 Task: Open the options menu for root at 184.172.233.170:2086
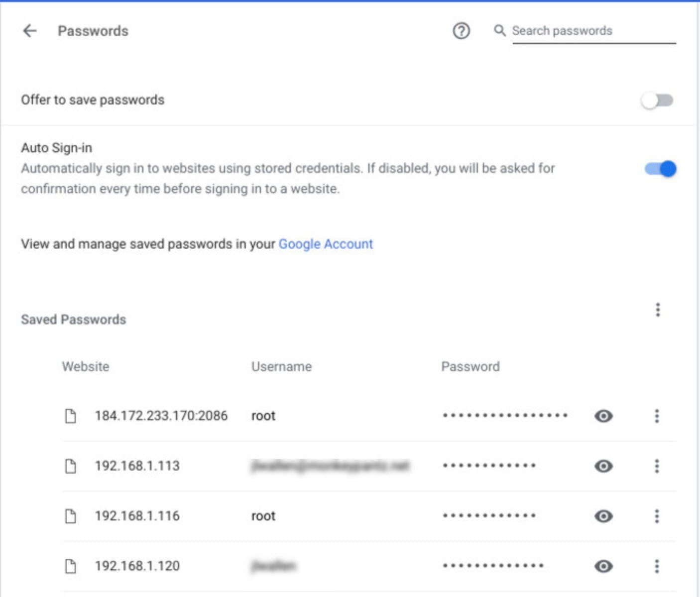coord(657,416)
